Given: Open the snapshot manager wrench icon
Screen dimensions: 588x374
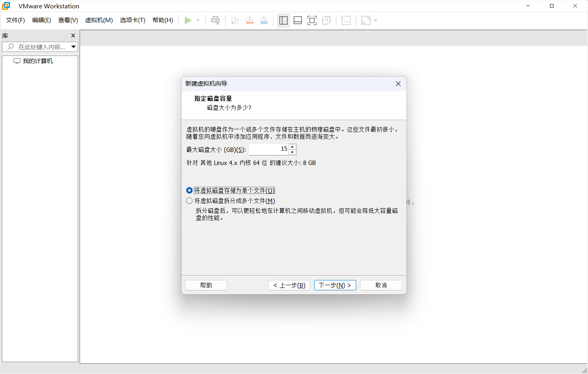Looking at the screenshot, I should (x=263, y=20).
